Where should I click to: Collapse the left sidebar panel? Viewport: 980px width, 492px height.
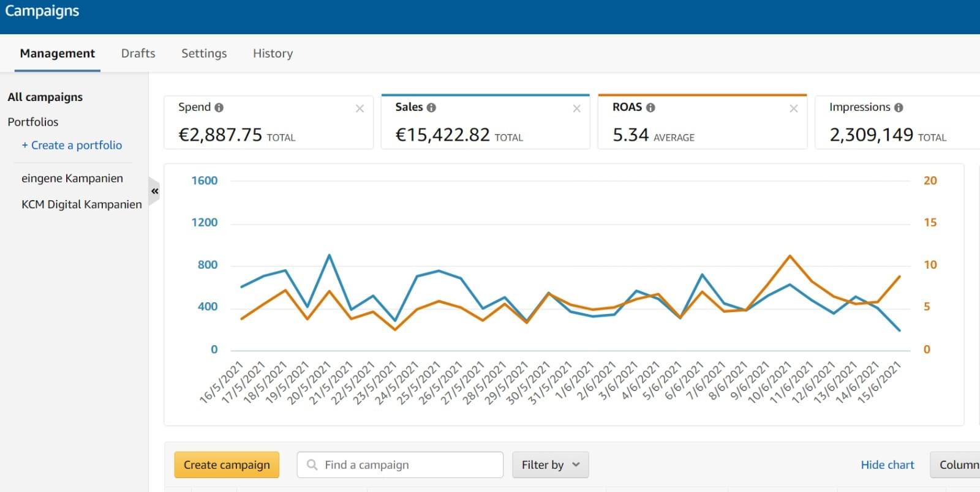[155, 192]
